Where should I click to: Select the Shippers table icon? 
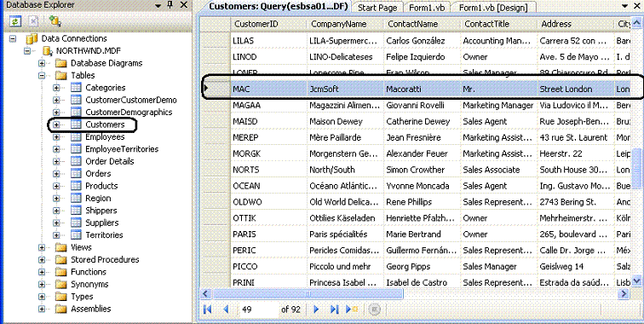(x=76, y=211)
